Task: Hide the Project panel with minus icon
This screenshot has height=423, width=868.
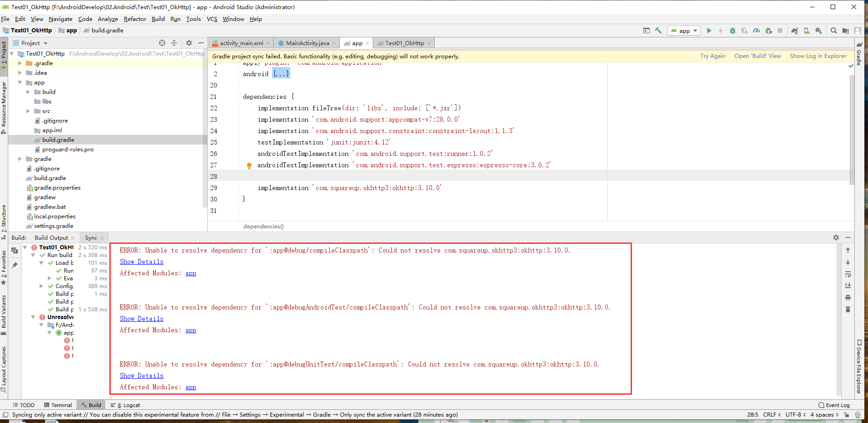Action: (201, 43)
